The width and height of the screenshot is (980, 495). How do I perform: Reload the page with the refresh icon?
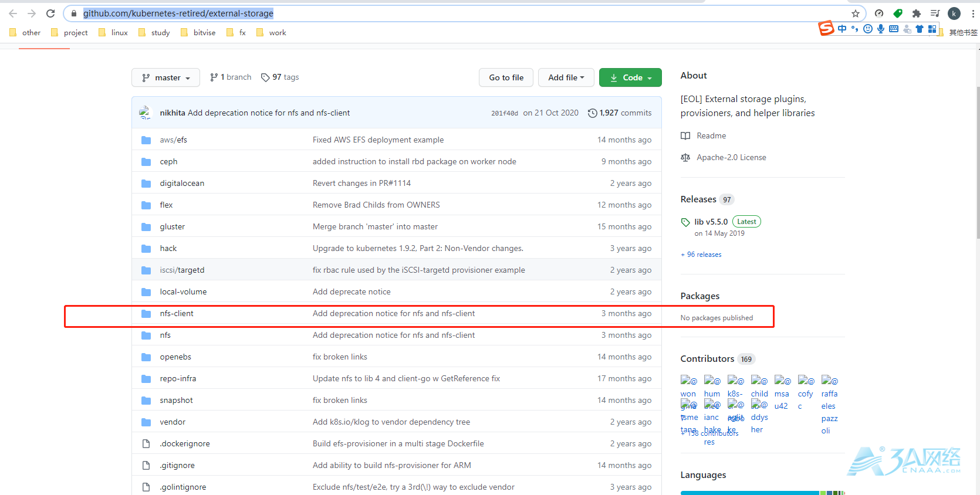pos(50,13)
